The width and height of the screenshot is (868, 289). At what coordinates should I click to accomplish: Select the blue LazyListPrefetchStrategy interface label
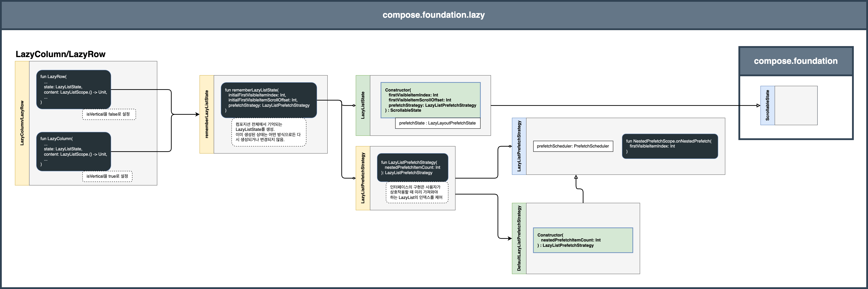(x=518, y=146)
